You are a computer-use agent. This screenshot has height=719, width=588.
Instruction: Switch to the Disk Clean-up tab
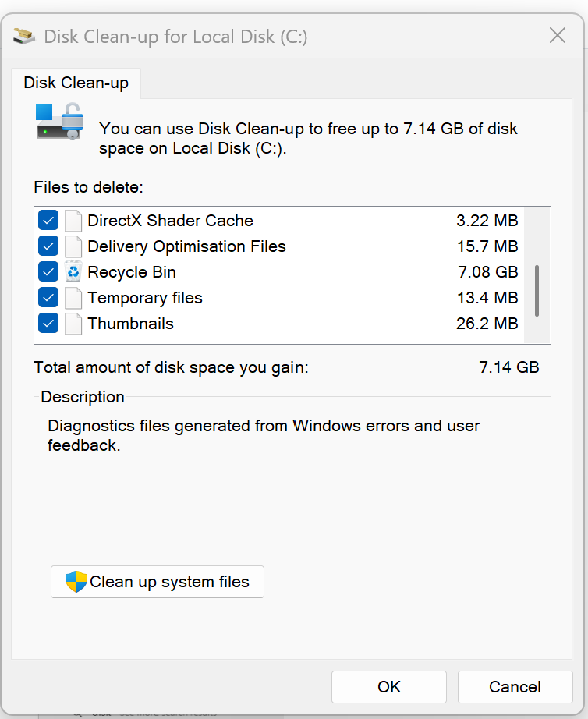click(76, 83)
